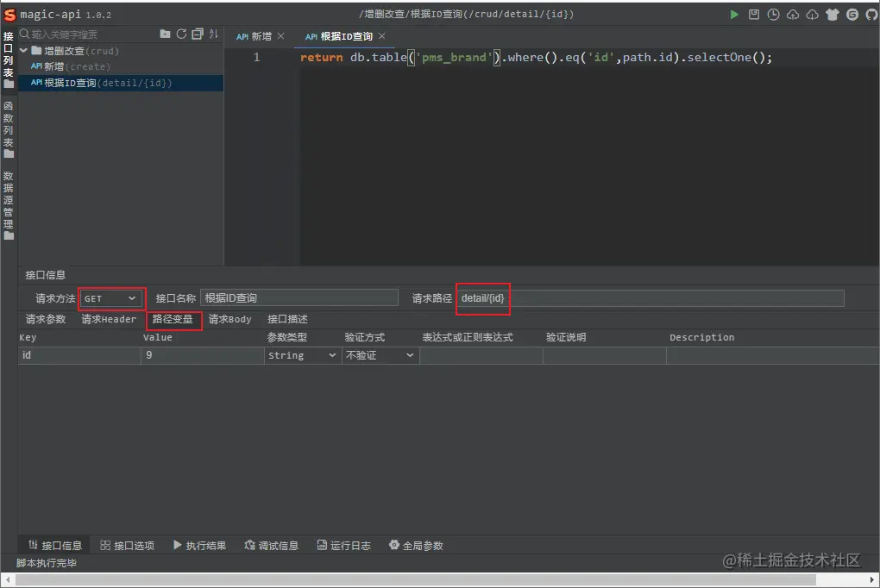Sort the API list alphabetically

click(214, 34)
